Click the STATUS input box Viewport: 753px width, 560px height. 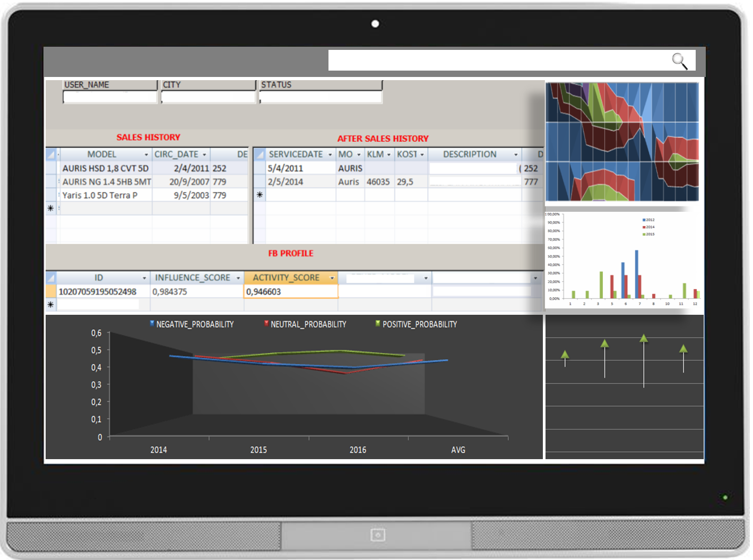[x=321, y=97]
